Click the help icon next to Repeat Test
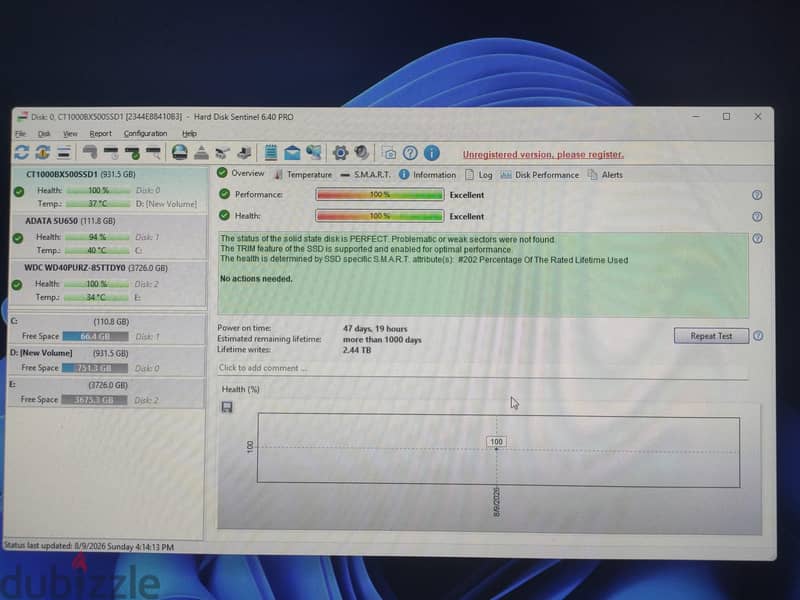Image resolution: width=800 pixels, height=600 pixels. click(x=758, y=336)
